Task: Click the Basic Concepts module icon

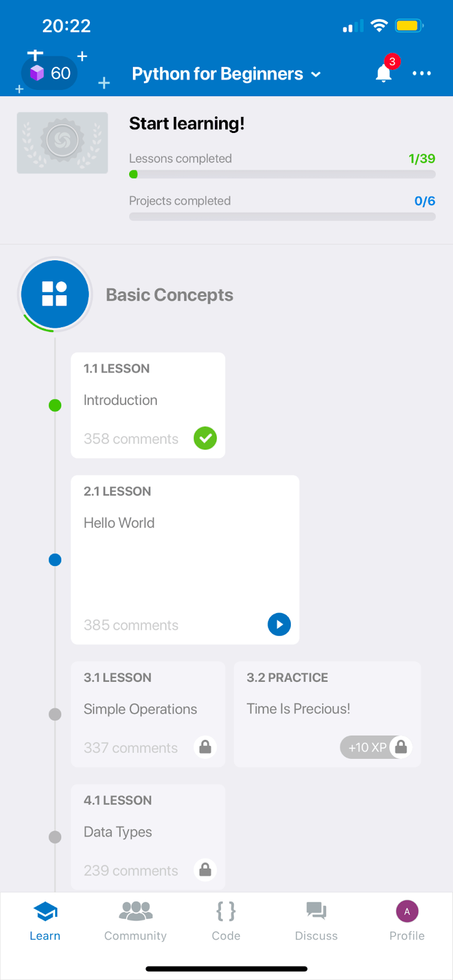Action: [x=55, y=295]
